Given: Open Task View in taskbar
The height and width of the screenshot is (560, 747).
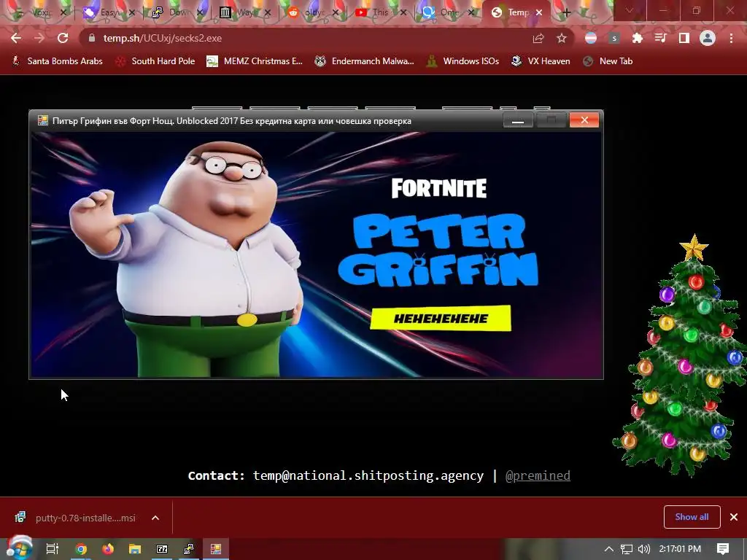Looking at the screenshot, I should coord(53,549).
